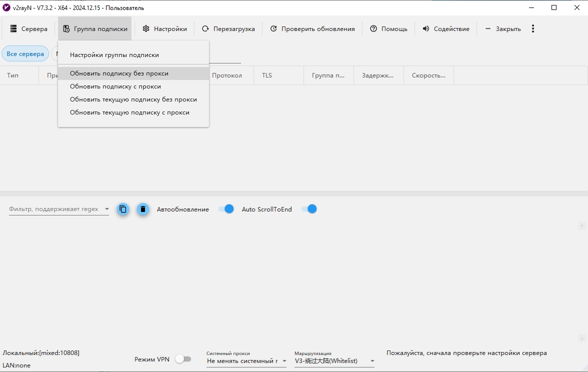Click the Перезагрузка reload icon

coord(205,29)
